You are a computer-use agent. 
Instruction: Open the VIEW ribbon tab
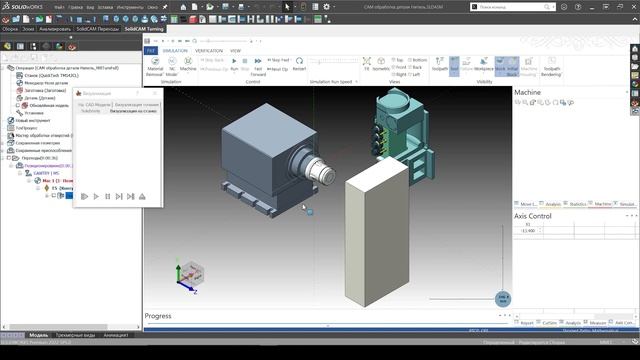pyautogui.click(x=236, y=51)
